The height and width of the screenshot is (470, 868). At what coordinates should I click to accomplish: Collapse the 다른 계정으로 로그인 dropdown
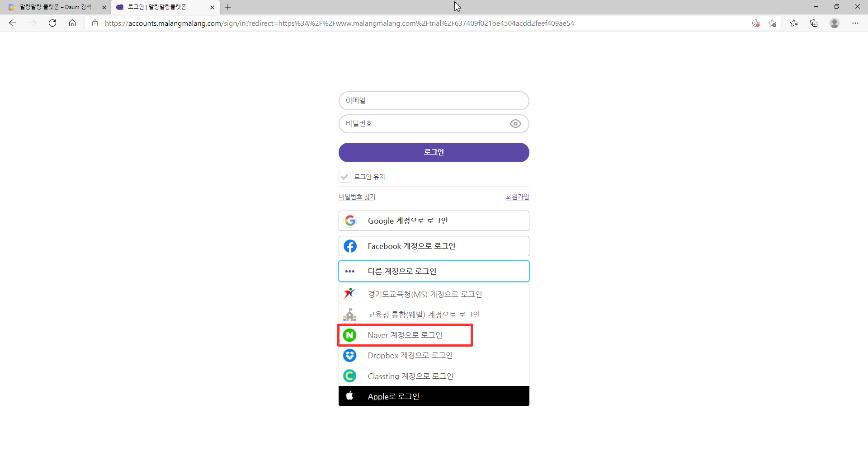point(434,271)
